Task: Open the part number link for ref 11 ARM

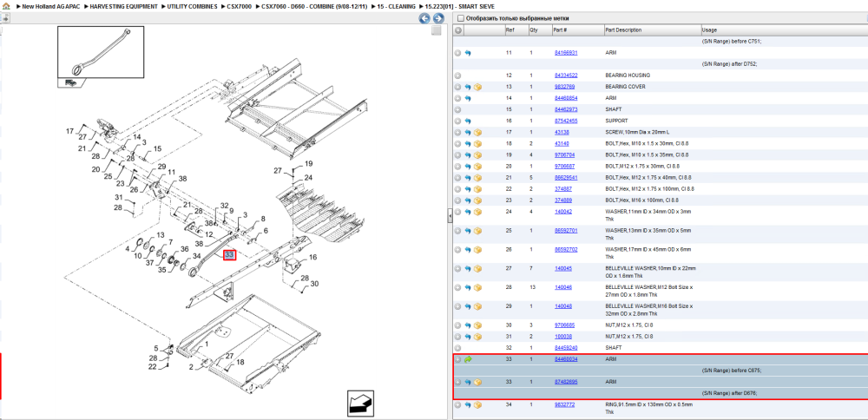Action: tap(566, 53)
